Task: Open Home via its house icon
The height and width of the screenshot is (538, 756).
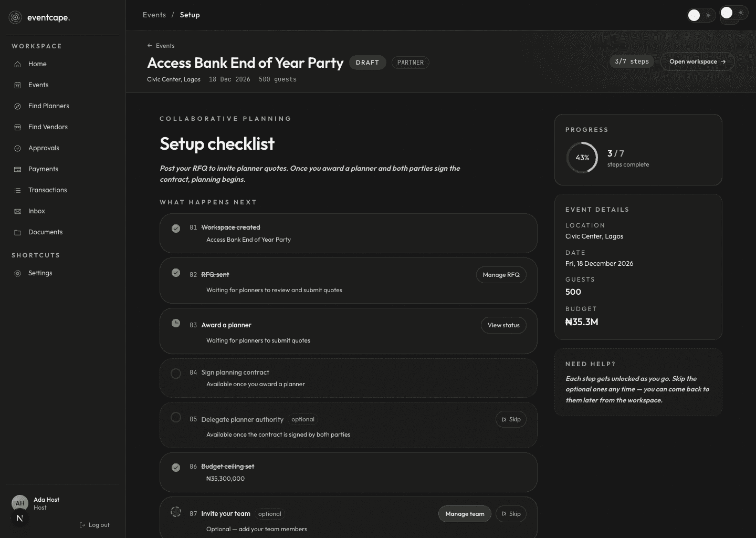Action: (x=17, y=64)
